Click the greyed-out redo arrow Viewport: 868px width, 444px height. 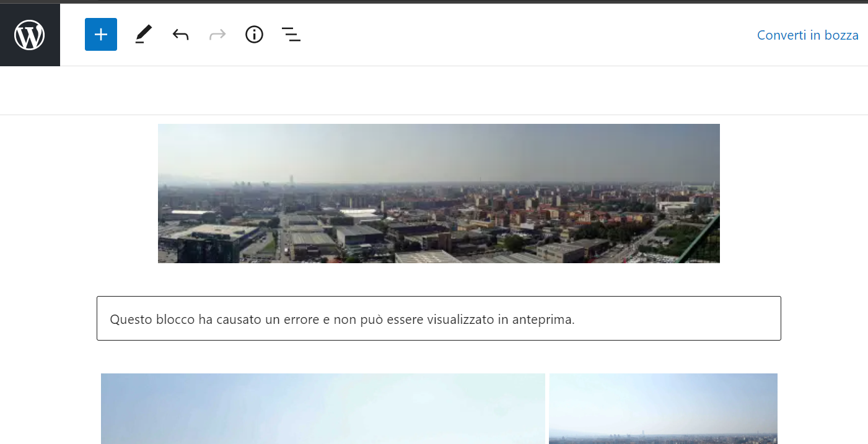(x=217, y=35)
